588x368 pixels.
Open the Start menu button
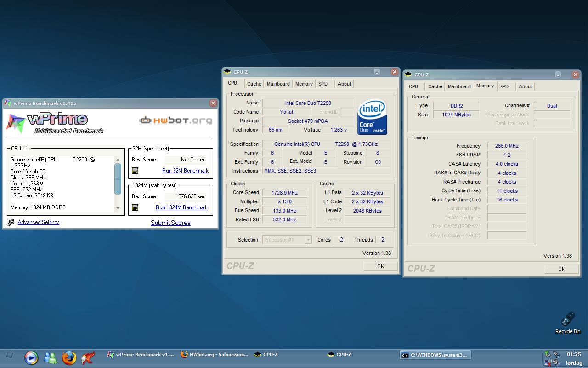click(x=9, y=355)
